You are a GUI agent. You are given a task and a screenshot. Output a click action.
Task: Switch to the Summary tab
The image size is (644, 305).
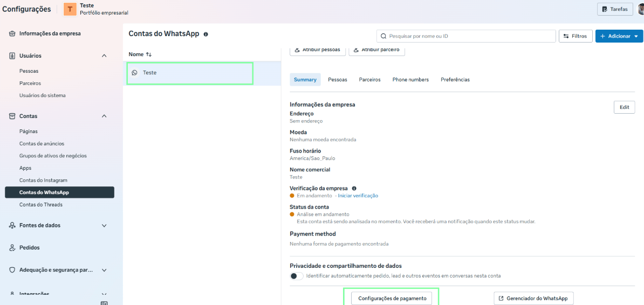[305, 80]
